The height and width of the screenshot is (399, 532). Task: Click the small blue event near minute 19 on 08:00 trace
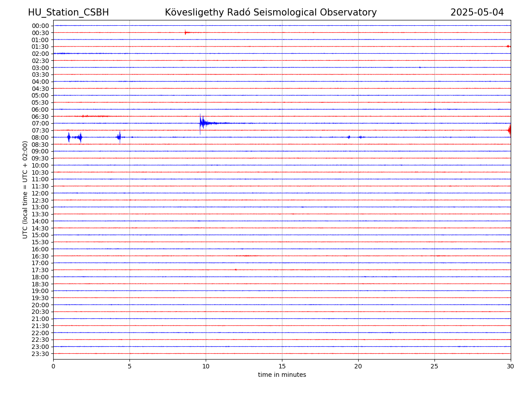point(349,137)
